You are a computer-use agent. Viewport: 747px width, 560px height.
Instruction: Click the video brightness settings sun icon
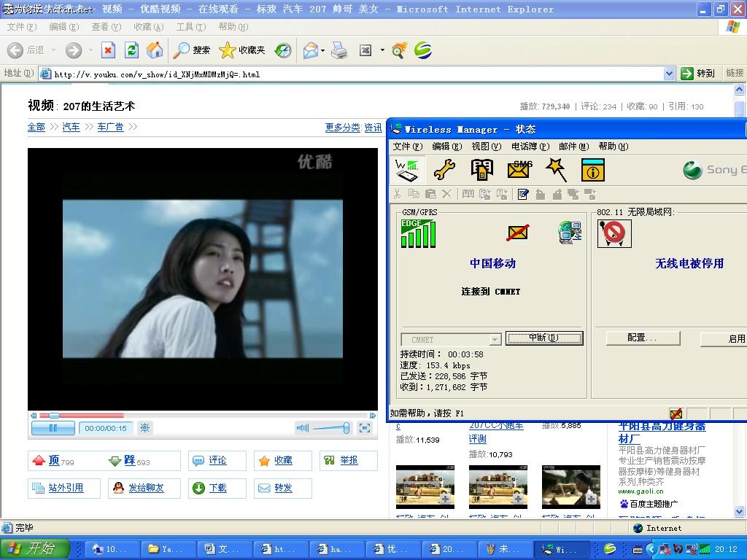(145, 427)
